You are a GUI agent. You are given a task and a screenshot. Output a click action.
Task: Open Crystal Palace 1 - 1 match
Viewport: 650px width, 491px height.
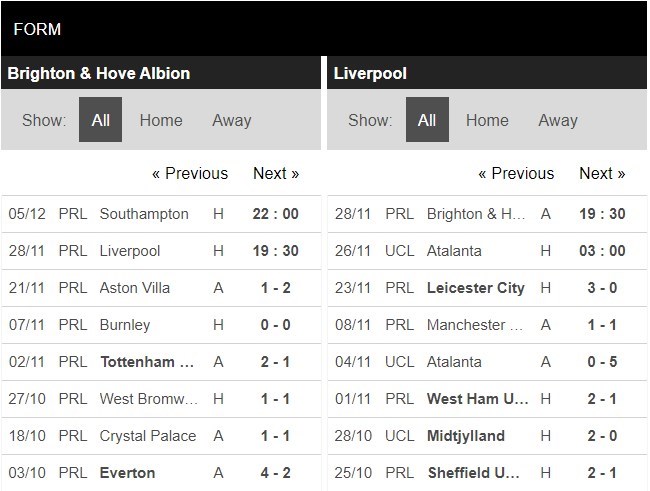point(147,436)
